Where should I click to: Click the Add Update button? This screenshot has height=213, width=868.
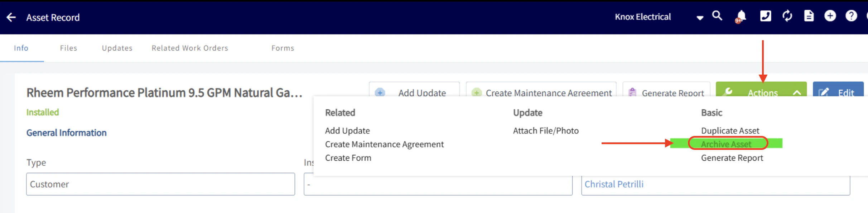pos(414,90)
